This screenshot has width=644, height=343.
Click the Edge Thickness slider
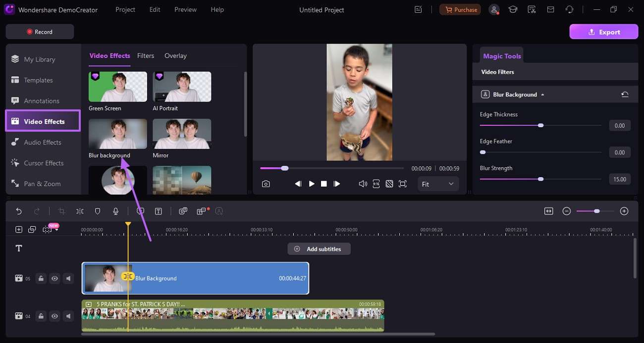[x=540, y=125]
